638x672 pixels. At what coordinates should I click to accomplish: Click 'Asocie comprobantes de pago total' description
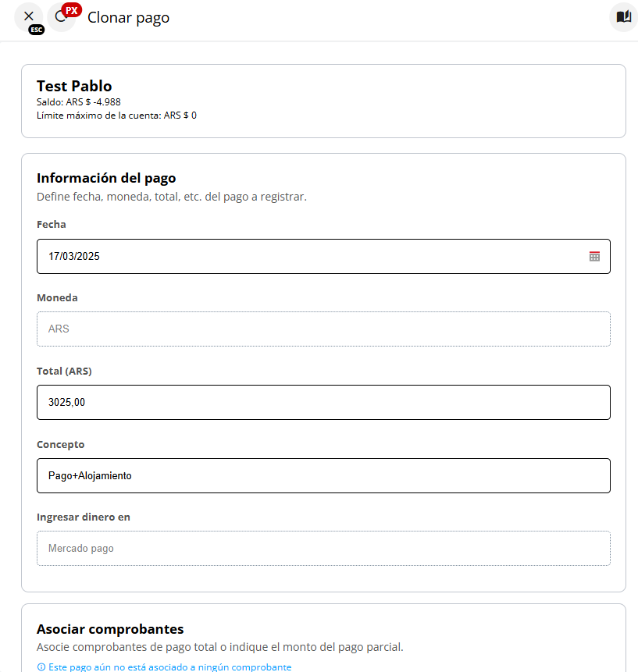[x=220, y=647]
